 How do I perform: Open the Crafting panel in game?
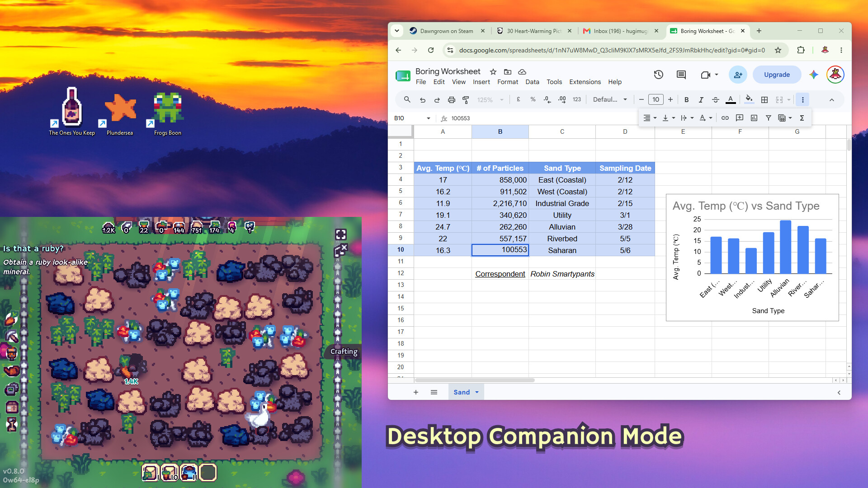[344, 351]
